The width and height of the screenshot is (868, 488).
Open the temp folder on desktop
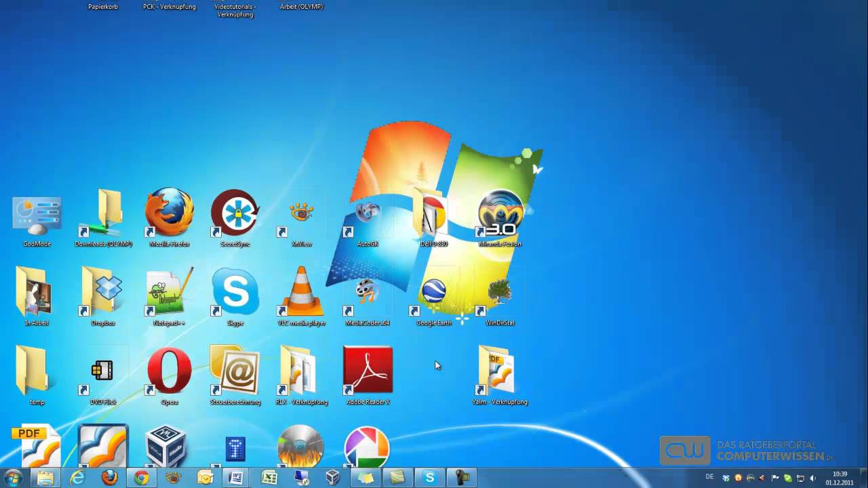[37, 375]
